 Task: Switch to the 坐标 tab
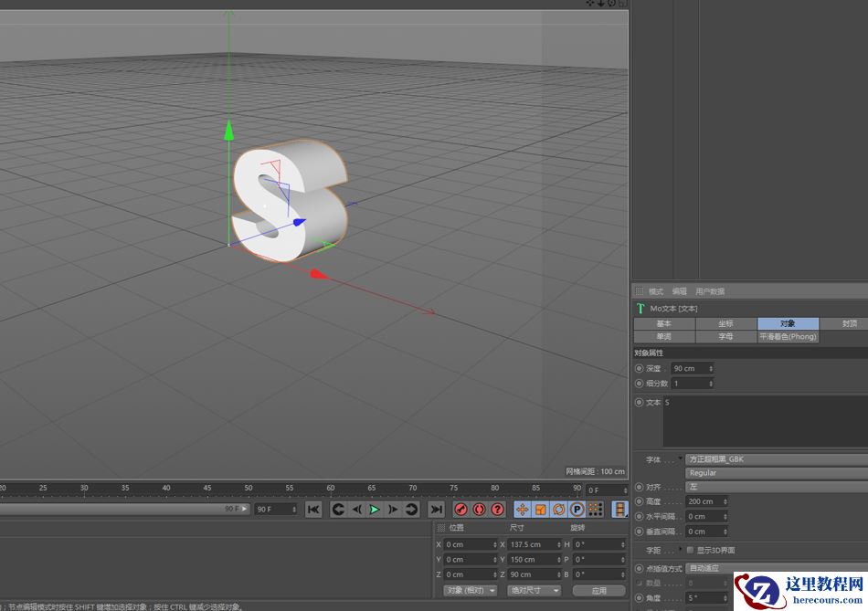pos(725,322)
